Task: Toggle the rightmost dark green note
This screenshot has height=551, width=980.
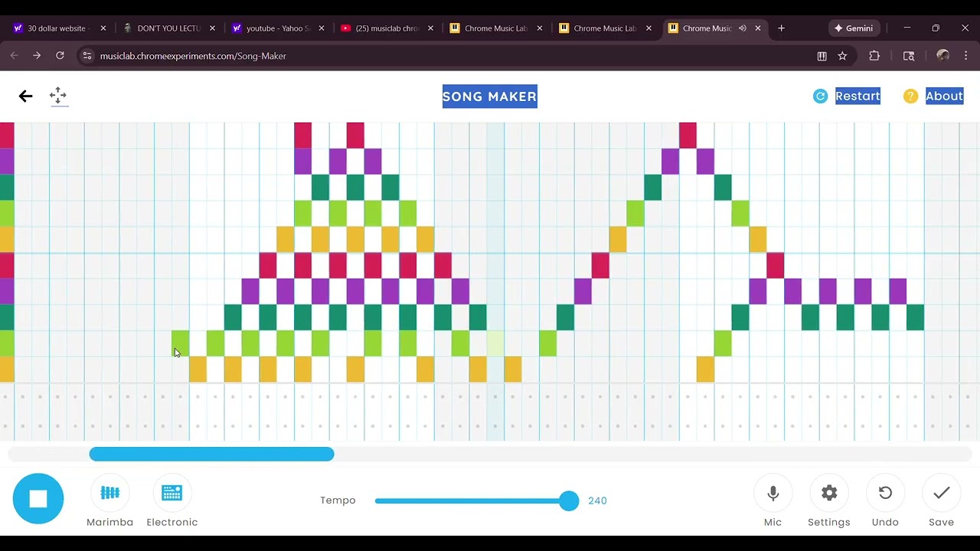Action: [x=915, y=317]
